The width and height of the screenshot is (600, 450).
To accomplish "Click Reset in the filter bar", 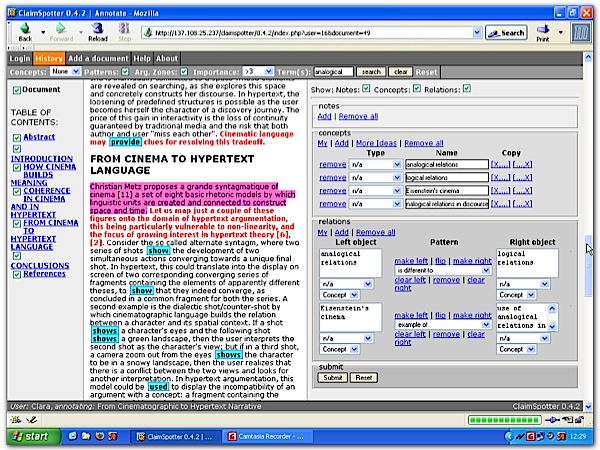I will click(426, 72).
